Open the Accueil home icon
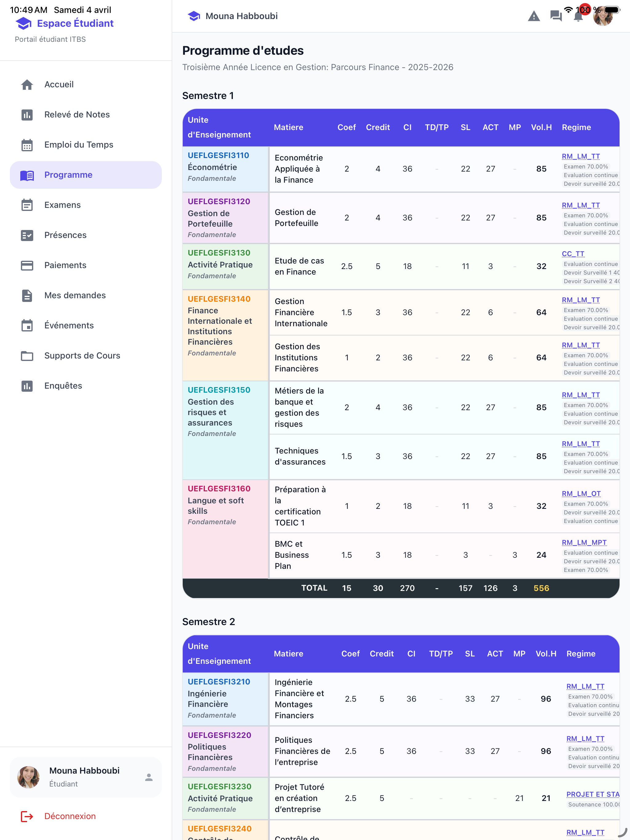 [27, 84]
